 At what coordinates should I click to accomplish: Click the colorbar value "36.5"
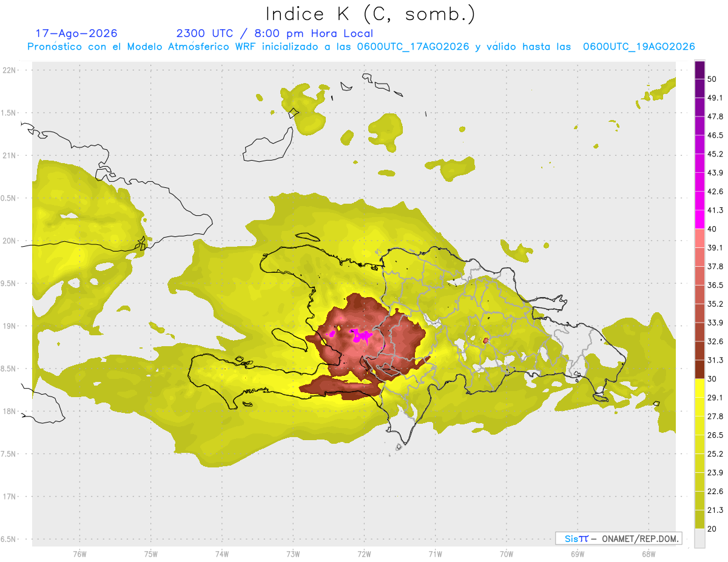[x=715, y=285]
